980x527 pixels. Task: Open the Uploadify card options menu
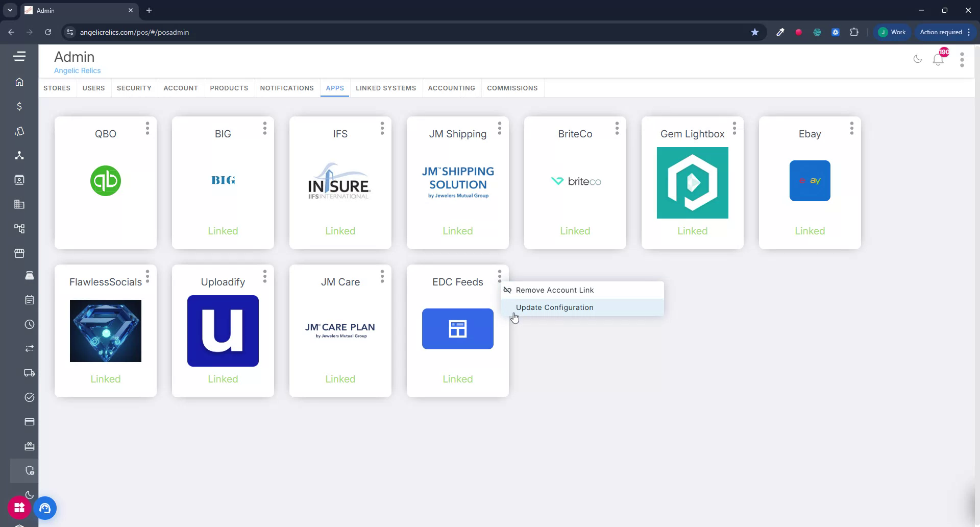point(265,276)
